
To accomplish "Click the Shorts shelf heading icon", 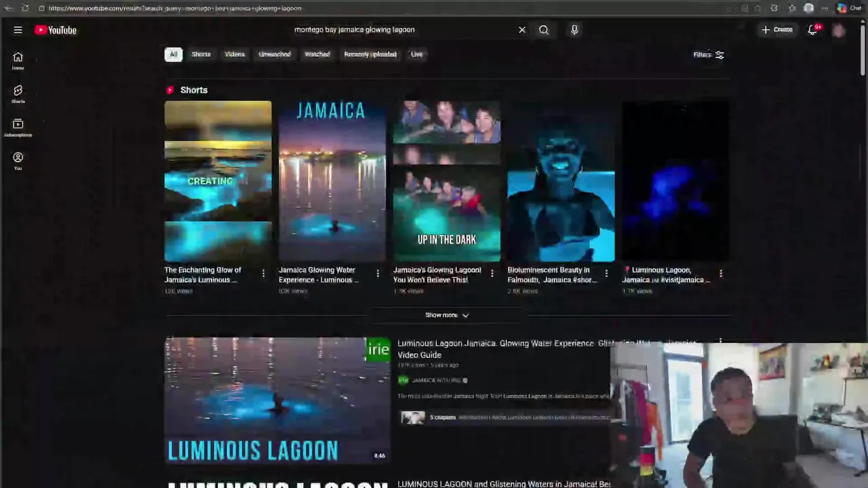I will 170,90.
